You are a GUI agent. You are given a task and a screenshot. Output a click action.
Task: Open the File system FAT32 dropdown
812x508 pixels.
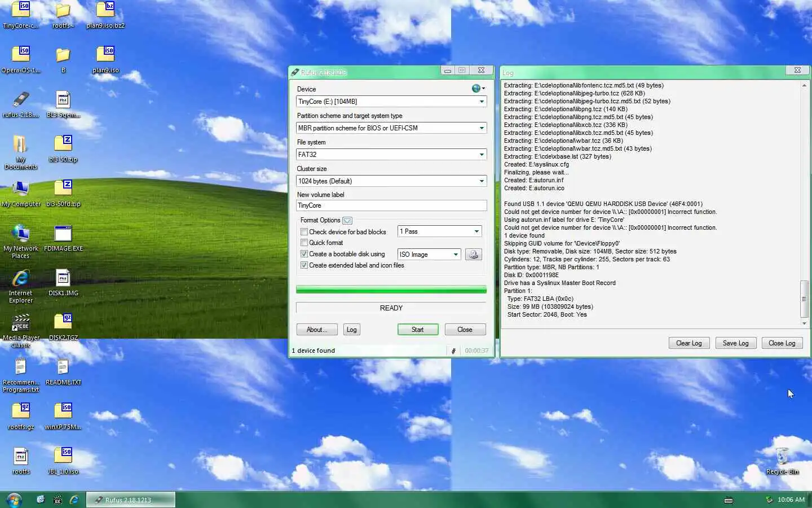(391, 155)
